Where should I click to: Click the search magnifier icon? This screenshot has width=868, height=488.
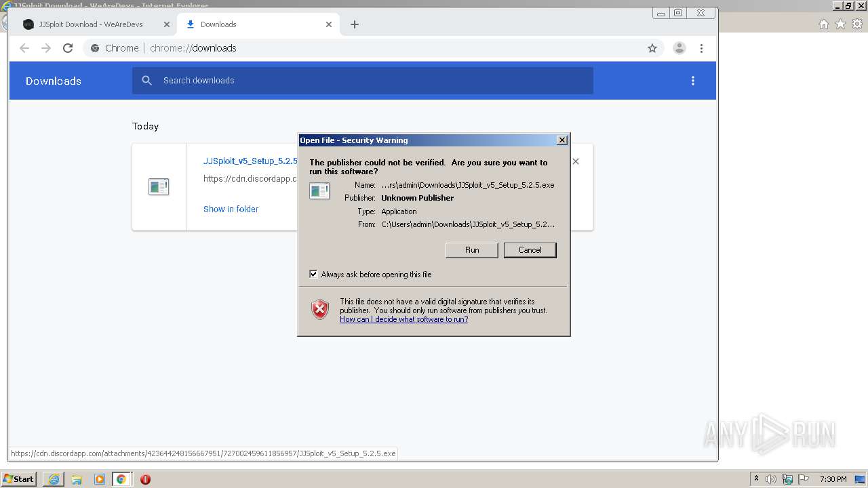(x=146, y=81)
